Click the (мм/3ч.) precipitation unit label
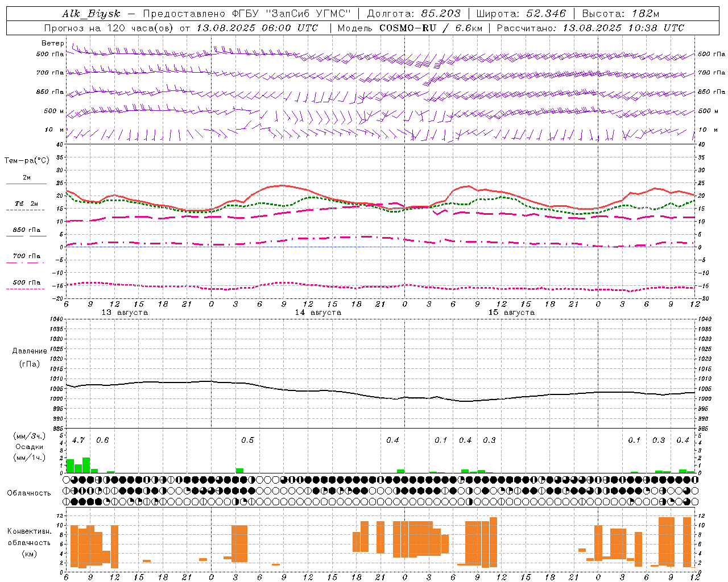Screen dimensions: 728x582 [30, 436]
